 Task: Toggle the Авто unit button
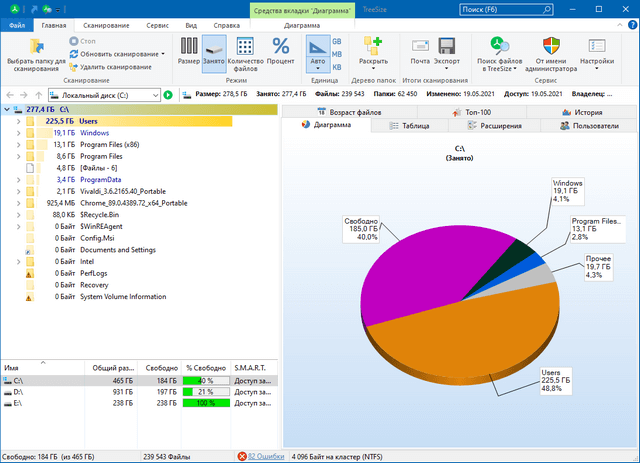click(316, 48)
